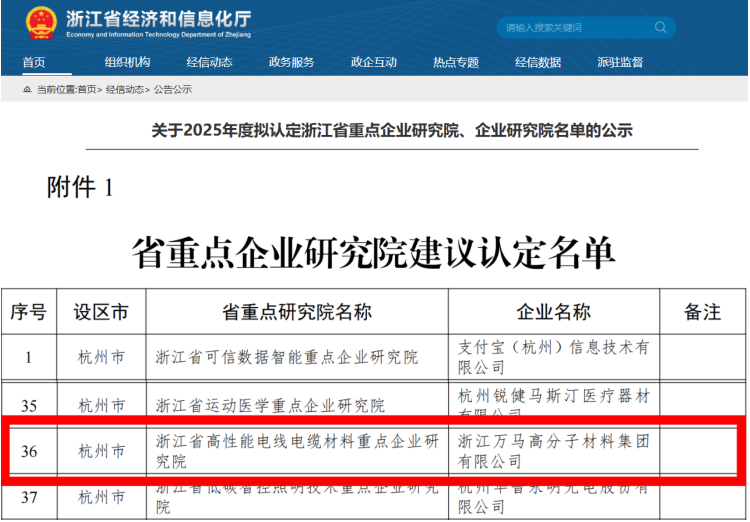Select 政务服务 in the navigation bar
This screenshot has width=750, height=522.
291,62
